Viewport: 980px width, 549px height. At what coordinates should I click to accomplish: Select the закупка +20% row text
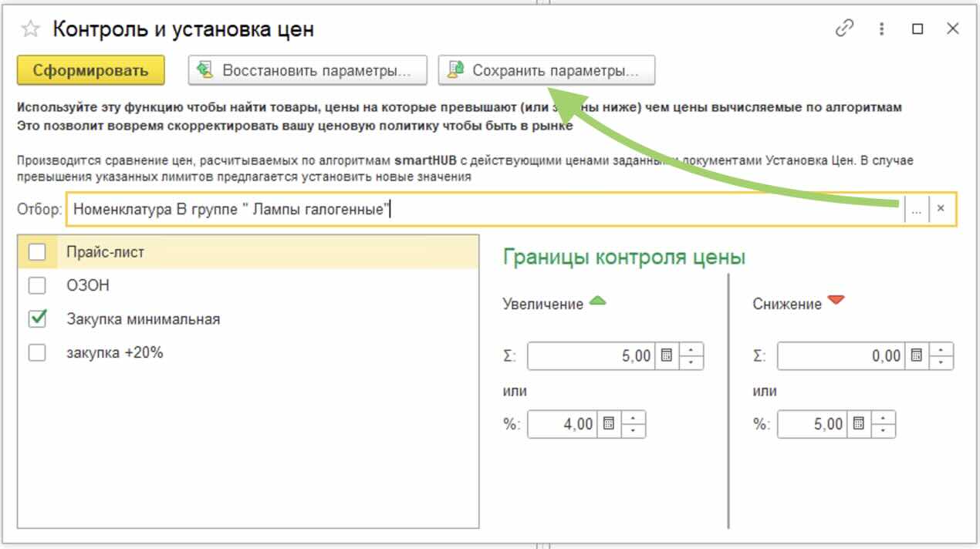[115, 353]
